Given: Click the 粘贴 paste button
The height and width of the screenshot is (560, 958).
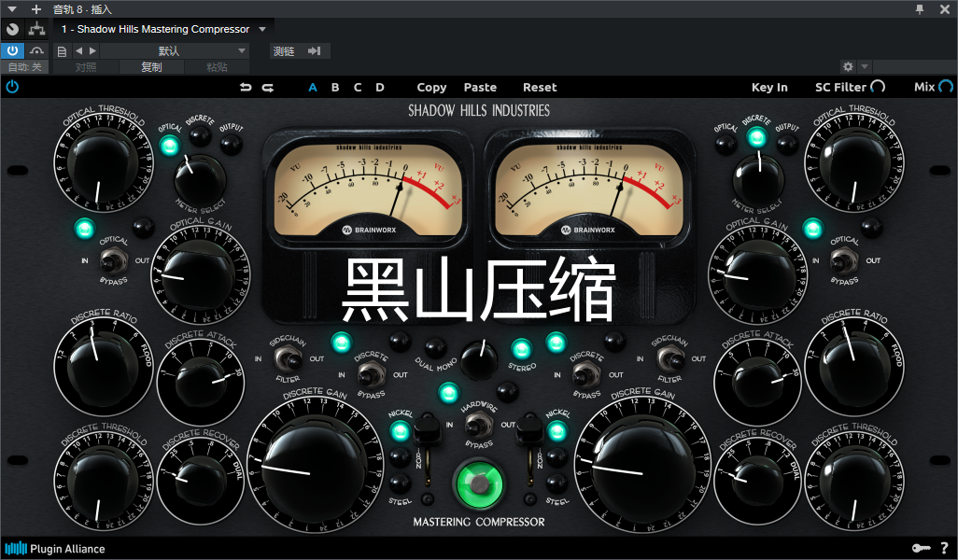Looking at the screenshot, I should [217, 66].
